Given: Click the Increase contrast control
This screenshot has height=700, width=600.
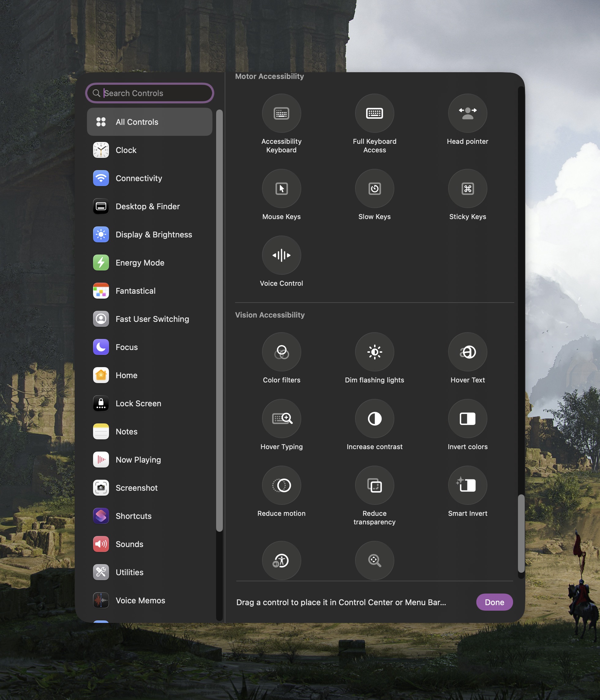Looking at the screenshot, I should (x=374, y=419).
